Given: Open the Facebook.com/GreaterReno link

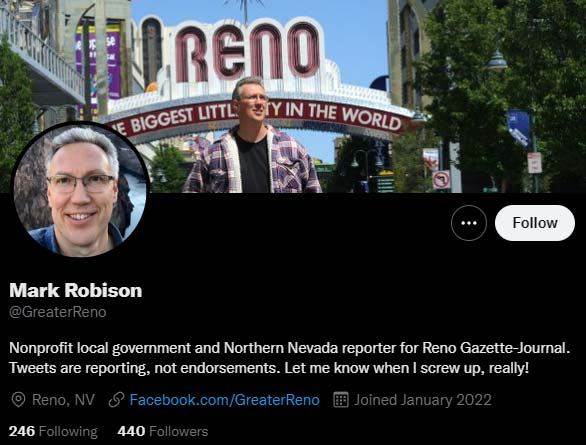Looking at the screenshot, I should (x=224, y=400).
